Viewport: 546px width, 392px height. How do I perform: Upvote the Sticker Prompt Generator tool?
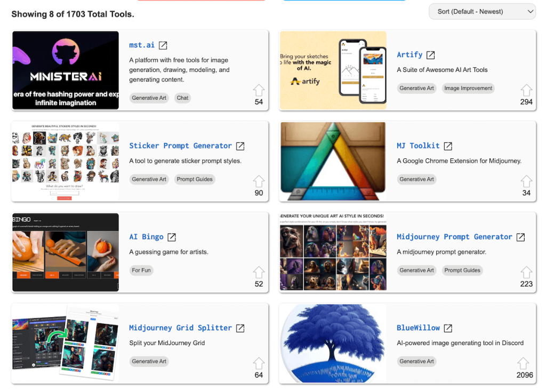click(259, 181)
